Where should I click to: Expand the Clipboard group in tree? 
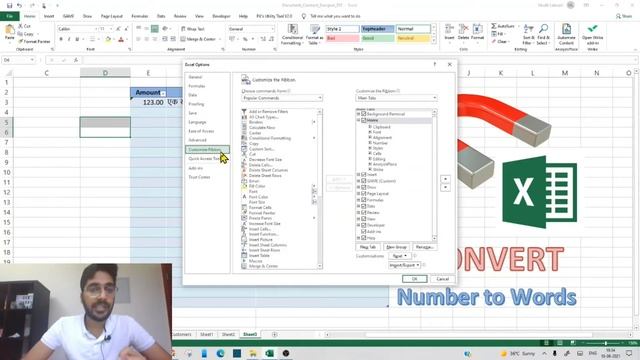pos(370,127)
